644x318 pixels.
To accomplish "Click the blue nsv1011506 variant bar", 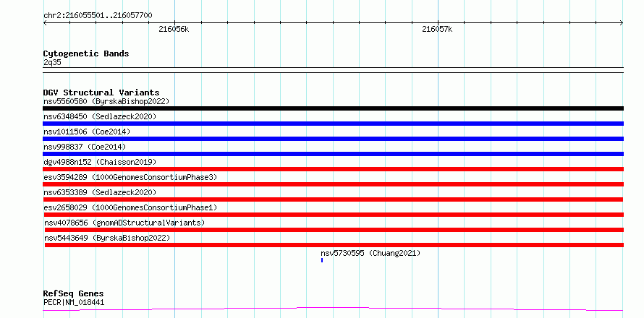I will [333, 139].
